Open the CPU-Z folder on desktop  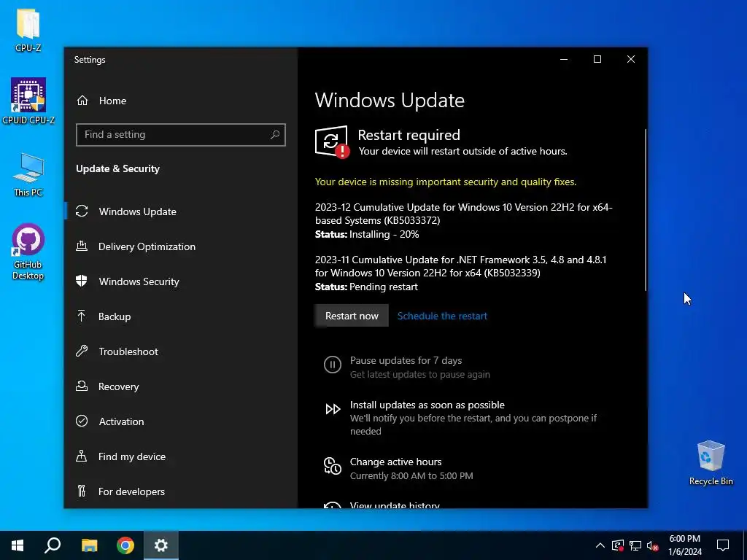tap(28, 29)
